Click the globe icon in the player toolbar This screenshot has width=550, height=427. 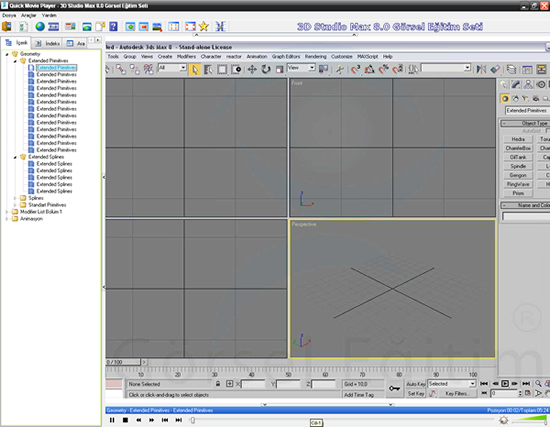point(40,26)
